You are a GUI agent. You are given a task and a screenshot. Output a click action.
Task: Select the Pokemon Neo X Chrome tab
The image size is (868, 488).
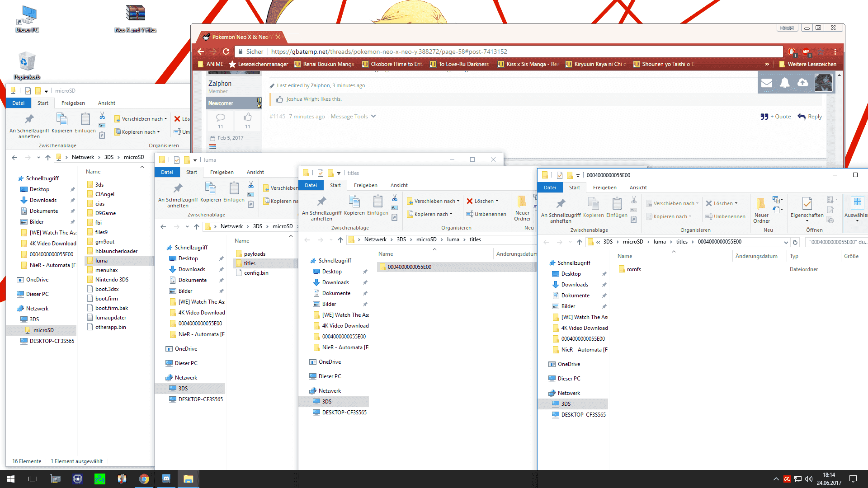point(241,37)
